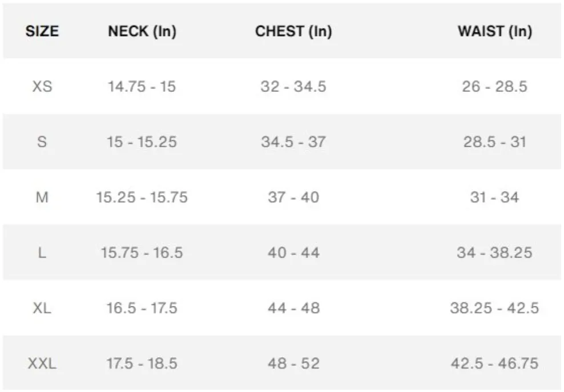Click the XXL size label
Screen dimensions: 564x392
[x=42, y=363]
